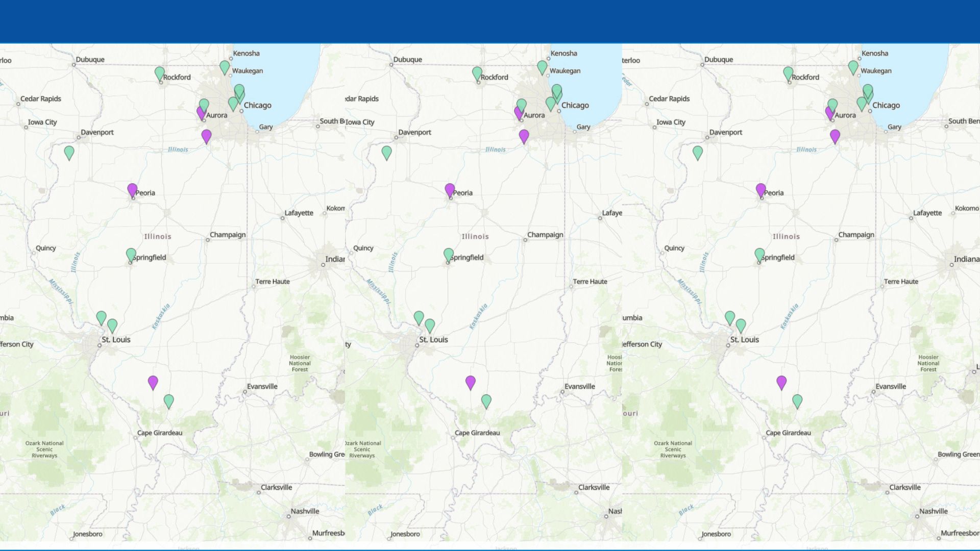This screenshot has height=551, width=980.
Task: Click purple pin south of Aurora, left map
Action: pyautogui.click(x=206, y=136)
